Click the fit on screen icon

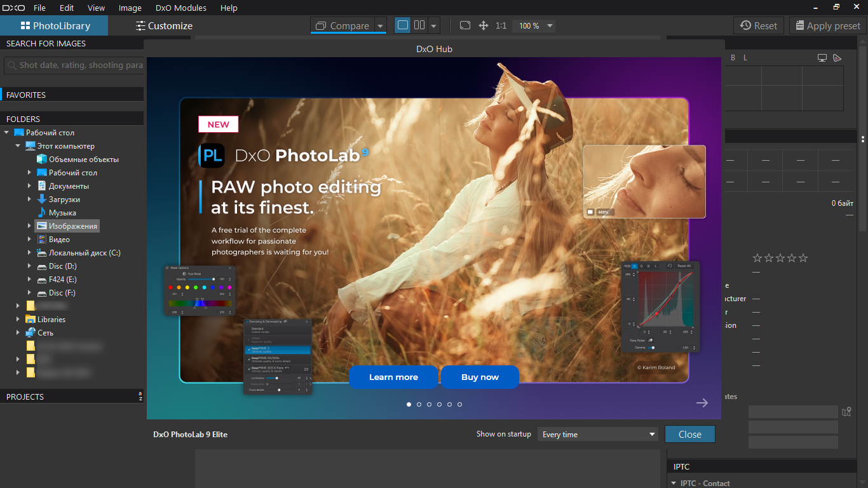pos(465,25)
